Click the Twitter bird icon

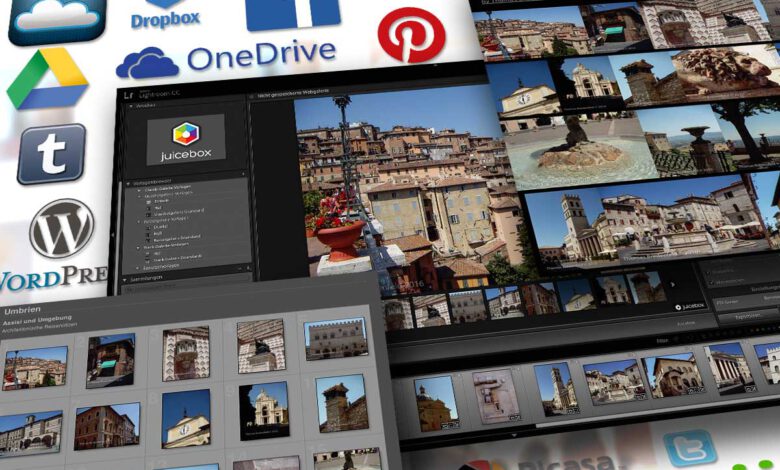(x=691, y=448)
